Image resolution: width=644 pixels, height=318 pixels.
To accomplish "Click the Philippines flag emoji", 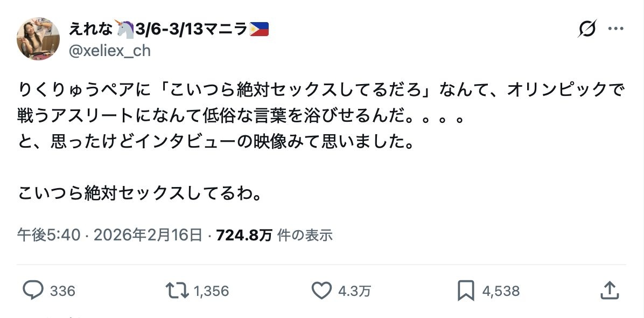I will [x=259, y=29].
